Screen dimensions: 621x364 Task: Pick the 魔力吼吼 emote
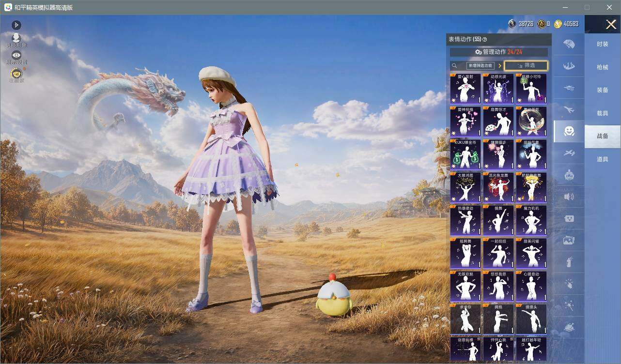(x=531, y=220)
